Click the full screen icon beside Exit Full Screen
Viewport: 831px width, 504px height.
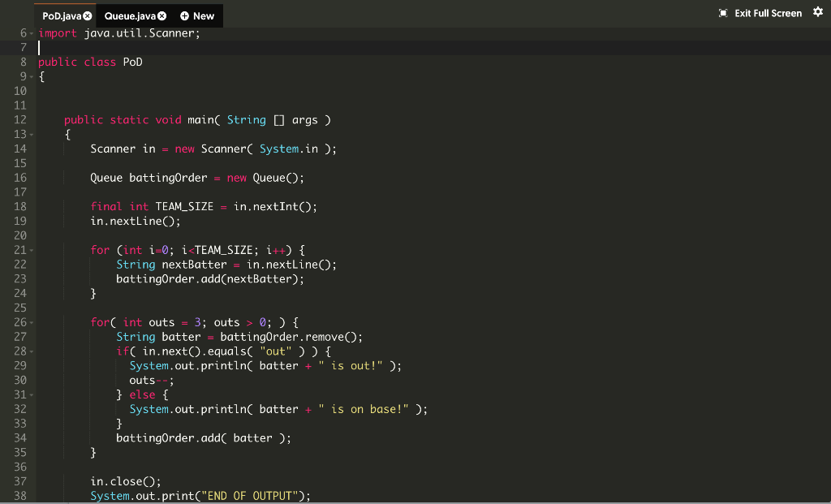point(723,13)
